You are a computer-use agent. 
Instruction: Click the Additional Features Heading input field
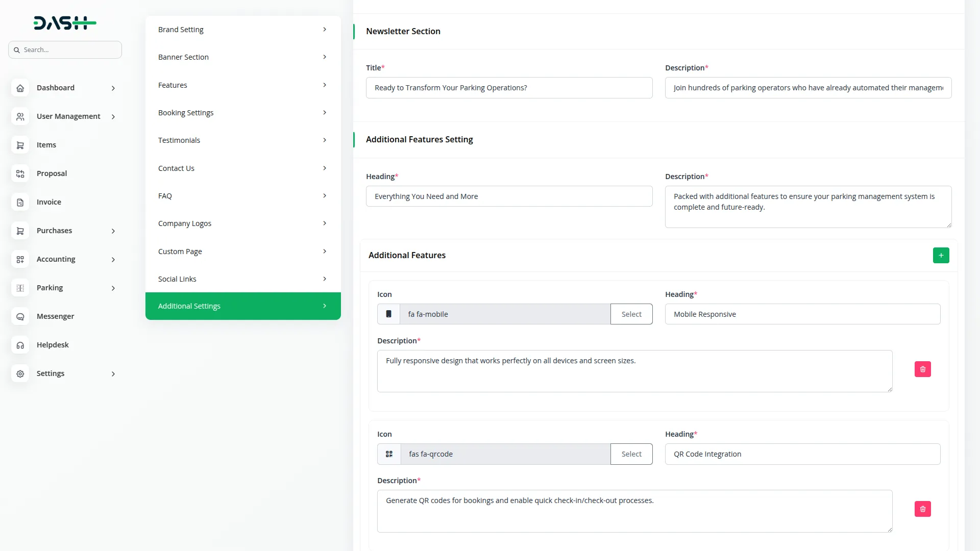point(509,196)
